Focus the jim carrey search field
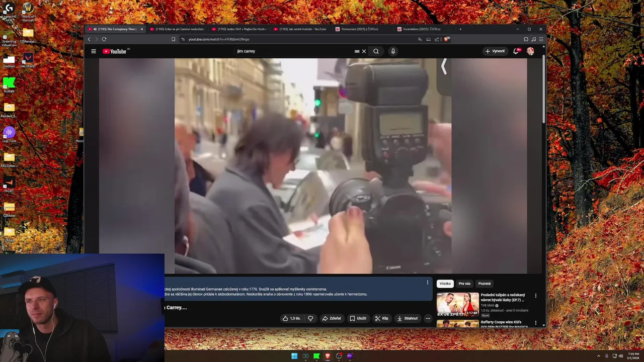Viewport: 644px width, 362px height. point(294,51)
